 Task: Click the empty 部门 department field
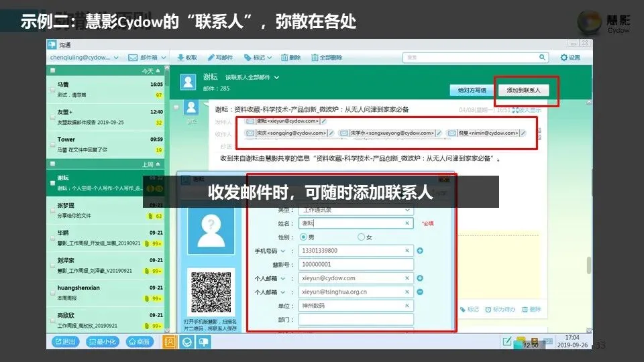coord(356,319)
